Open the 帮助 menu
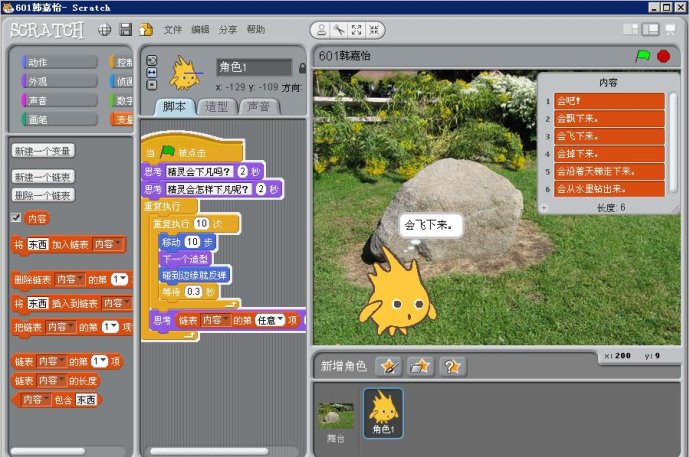The image size is (690, 457). coord(256,29)
